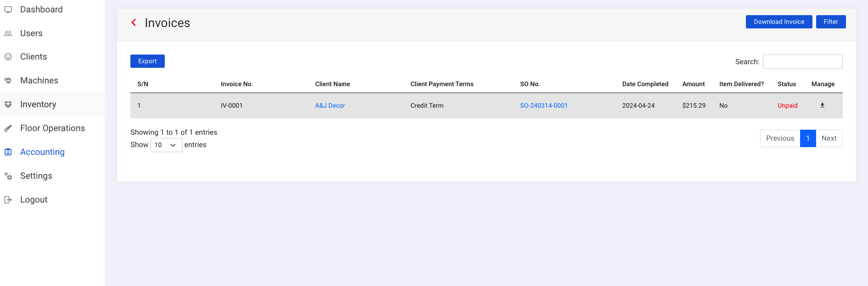
Task: Go to Next page in pagination
Action: [829, 138]
